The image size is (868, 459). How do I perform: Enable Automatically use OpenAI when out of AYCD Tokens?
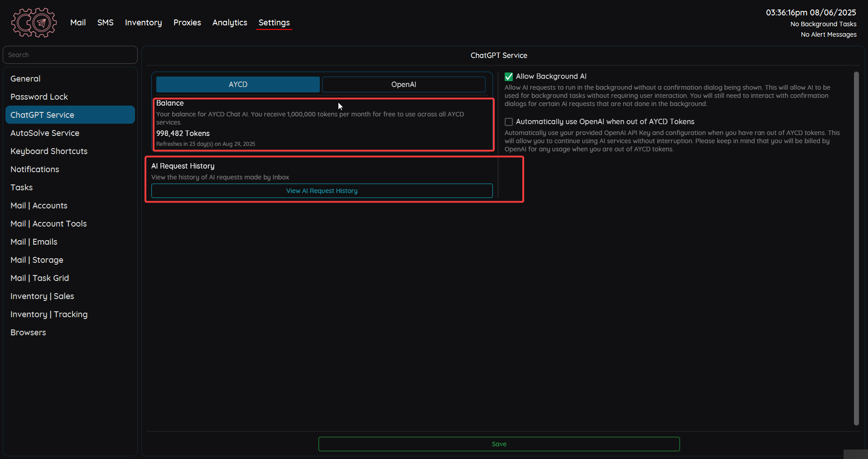(x=508, y=121)
